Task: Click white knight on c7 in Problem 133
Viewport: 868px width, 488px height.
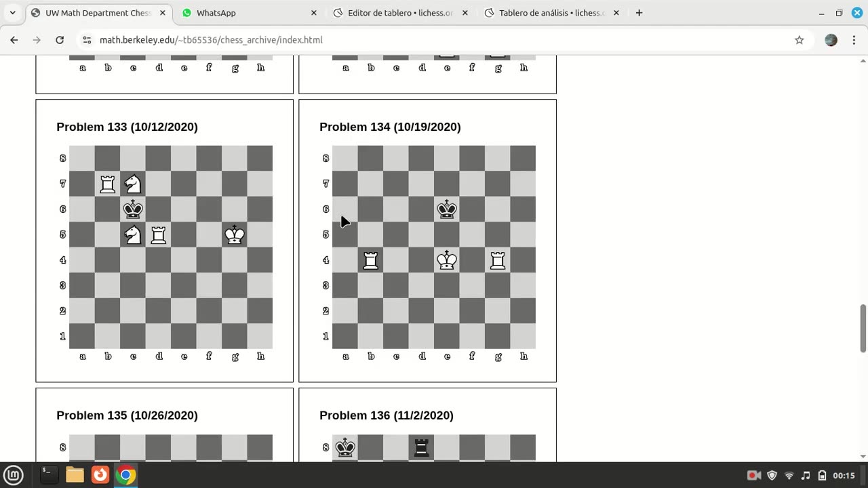Action: click(x=133, y=184)
